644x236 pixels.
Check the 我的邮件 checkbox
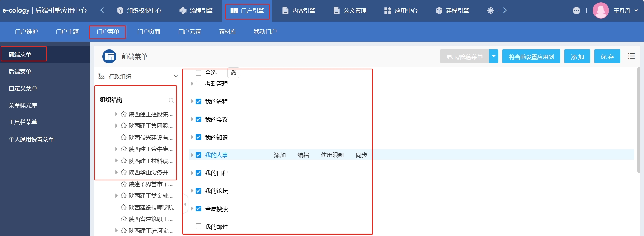pos(198,227)
